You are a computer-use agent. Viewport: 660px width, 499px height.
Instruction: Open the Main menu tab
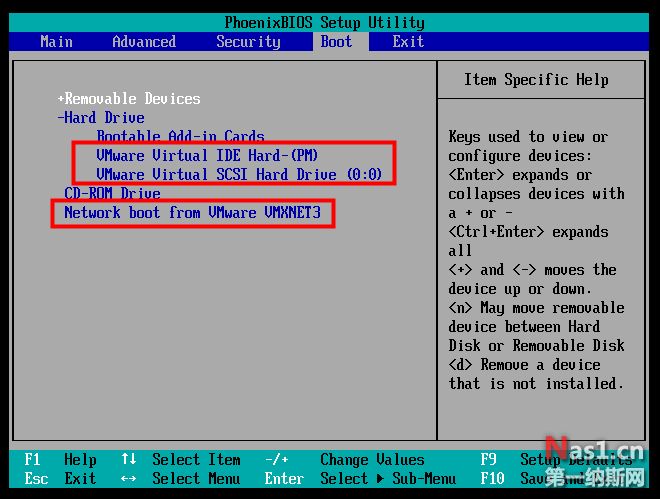pyautogui.click(x=56, y=42)
